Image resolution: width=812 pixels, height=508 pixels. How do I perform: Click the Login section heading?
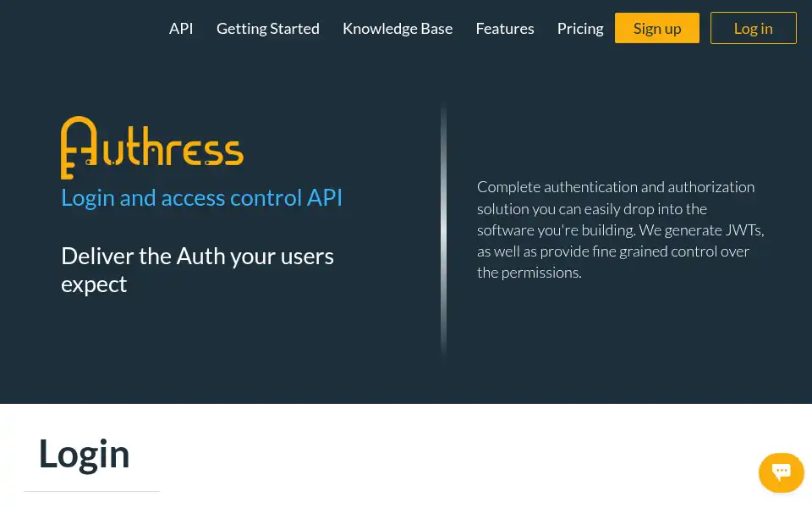click(x=84, y=454)
